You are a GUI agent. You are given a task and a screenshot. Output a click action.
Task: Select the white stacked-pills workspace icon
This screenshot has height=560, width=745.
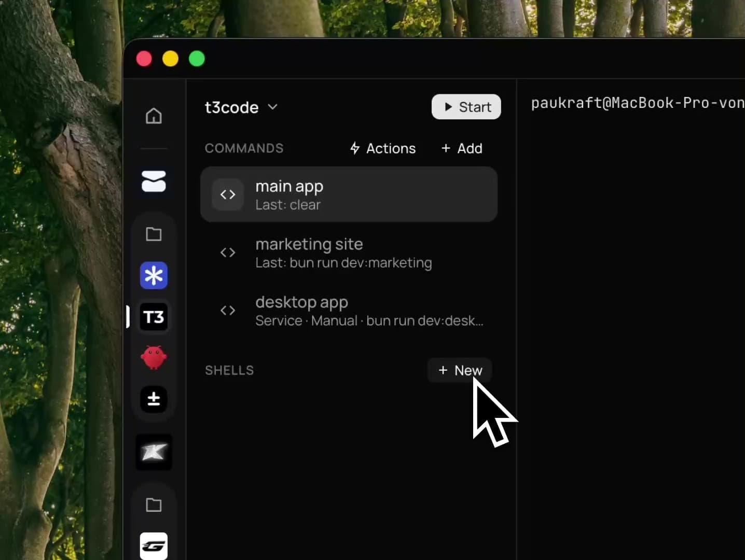point(154,181)
